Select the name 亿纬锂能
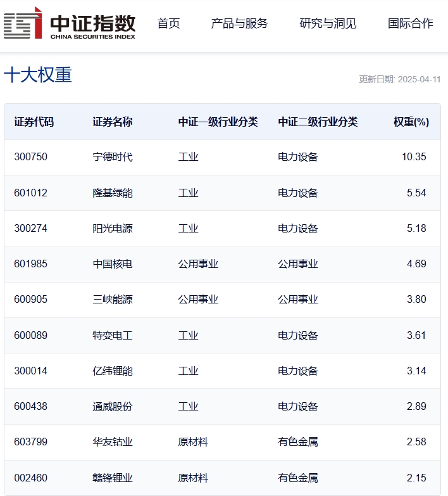The image size is (448, 496). tap(113, 371)
